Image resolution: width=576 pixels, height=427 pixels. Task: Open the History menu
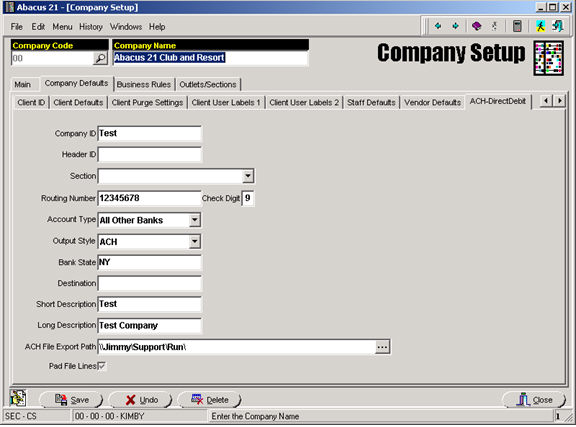point(91,27)
